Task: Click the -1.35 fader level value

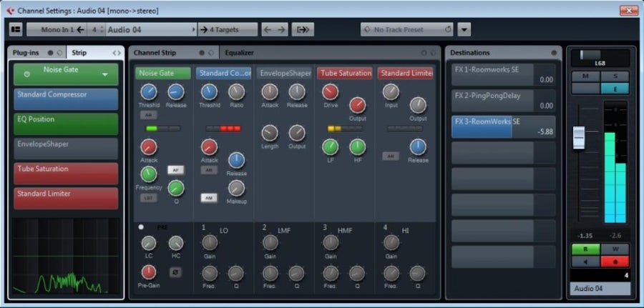Action: point(585,235)
